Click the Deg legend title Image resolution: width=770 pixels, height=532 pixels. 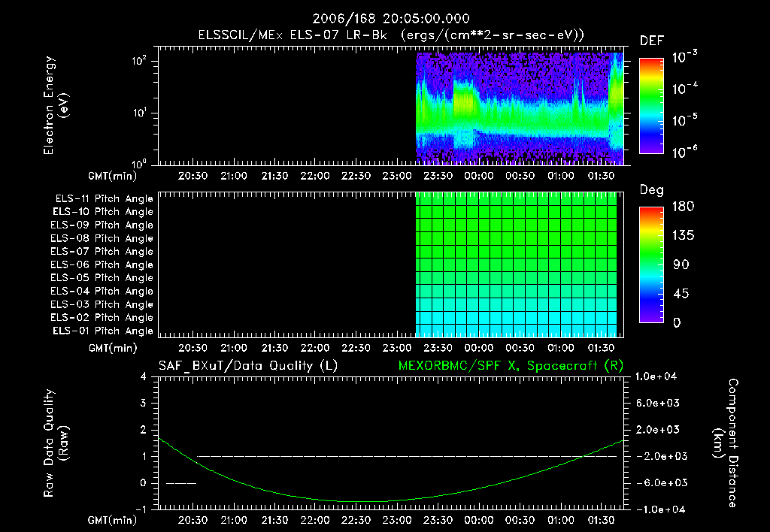652,190
